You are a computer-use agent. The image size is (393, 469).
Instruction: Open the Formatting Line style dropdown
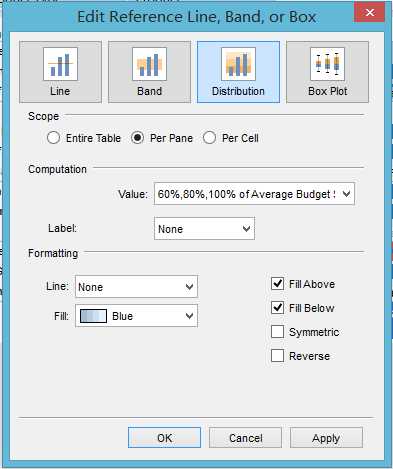click(x=136, y=287)
